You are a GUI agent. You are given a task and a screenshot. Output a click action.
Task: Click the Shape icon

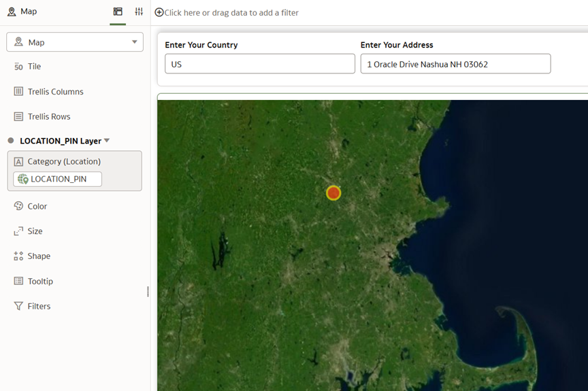click(18, 256)
